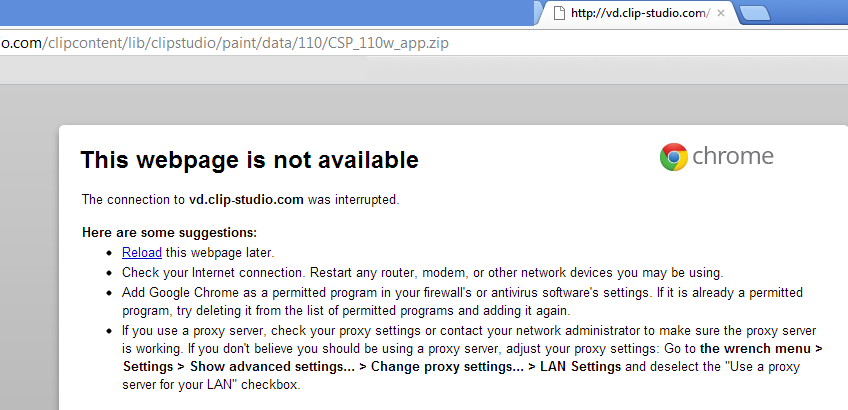The height and width of the screenshot is (410, 848).
Task: Click the "This webpage is not available" heading
Action: click(249, 160)
